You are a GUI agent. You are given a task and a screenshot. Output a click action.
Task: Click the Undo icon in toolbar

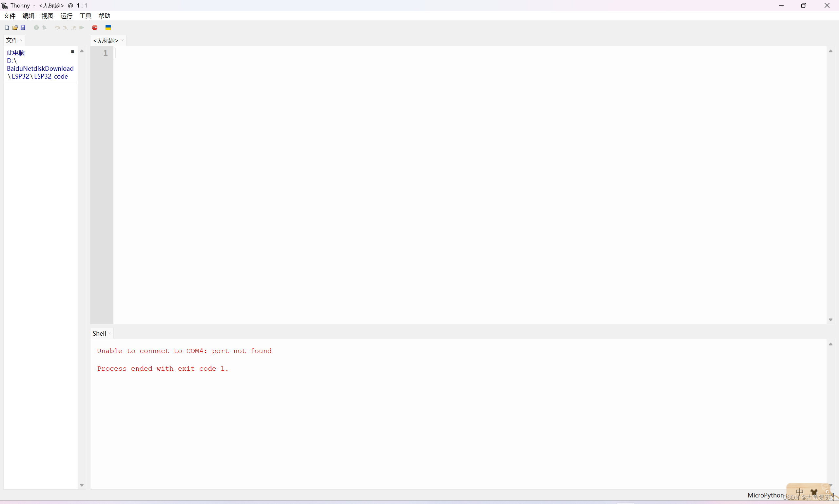[56, 28]
